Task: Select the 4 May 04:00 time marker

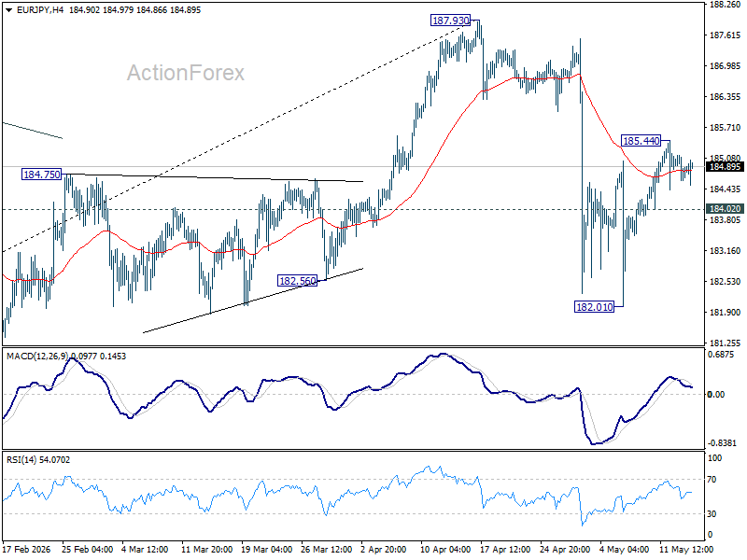Action: point(624,550)
